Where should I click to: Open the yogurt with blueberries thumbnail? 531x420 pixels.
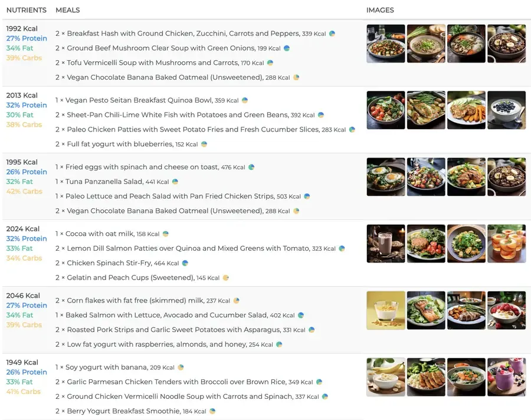pyautogui.click(x=507, y=110)
